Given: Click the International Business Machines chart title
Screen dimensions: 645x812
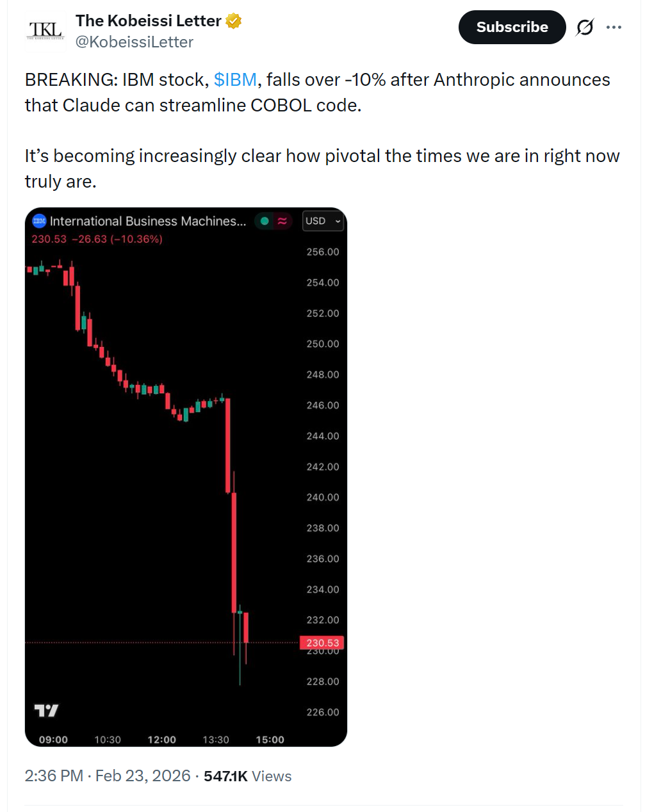Looking at the screenshot, I should pos(148,221).
